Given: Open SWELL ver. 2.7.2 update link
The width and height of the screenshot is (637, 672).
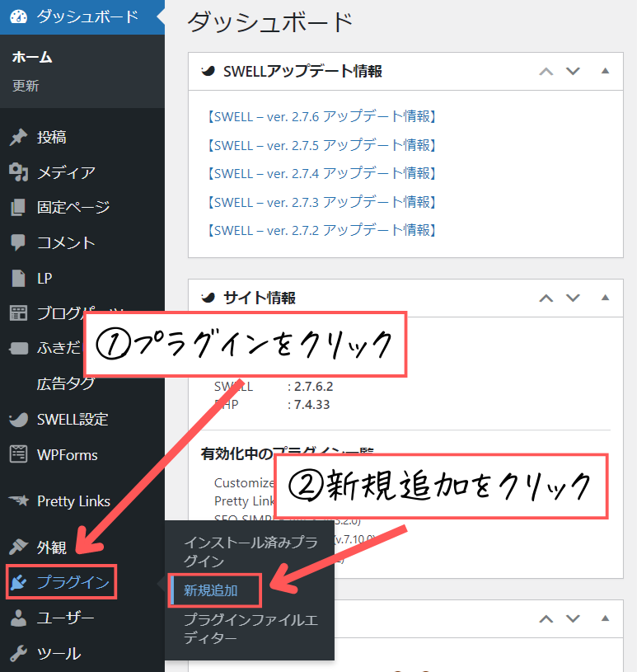Looking at the screenshot, I should click(x=321, y=231).
